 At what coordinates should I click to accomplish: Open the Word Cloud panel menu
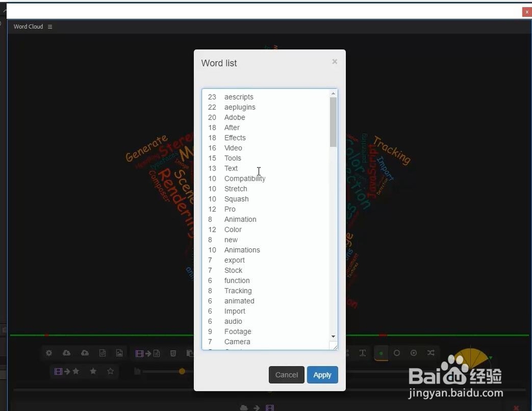50,27
